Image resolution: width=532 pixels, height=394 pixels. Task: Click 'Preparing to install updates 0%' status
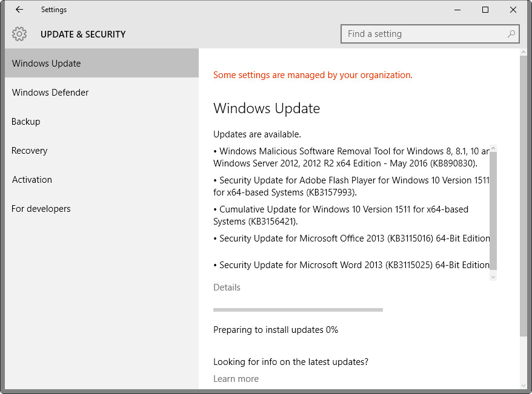pos(276,330)
